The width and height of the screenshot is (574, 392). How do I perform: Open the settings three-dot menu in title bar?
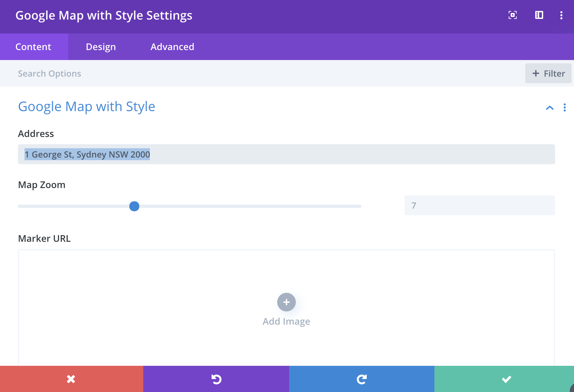tap(561, 15)
